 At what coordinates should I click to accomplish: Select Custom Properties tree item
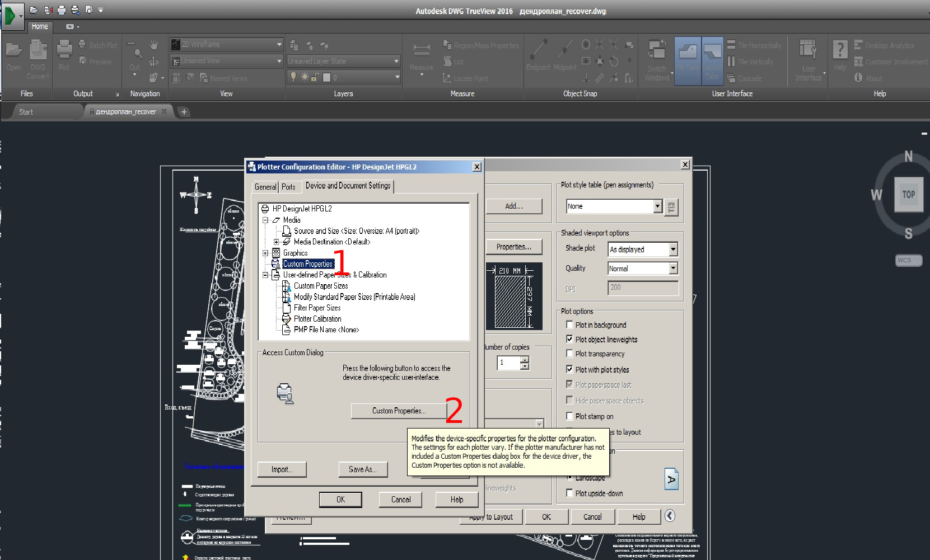[308, 264]
